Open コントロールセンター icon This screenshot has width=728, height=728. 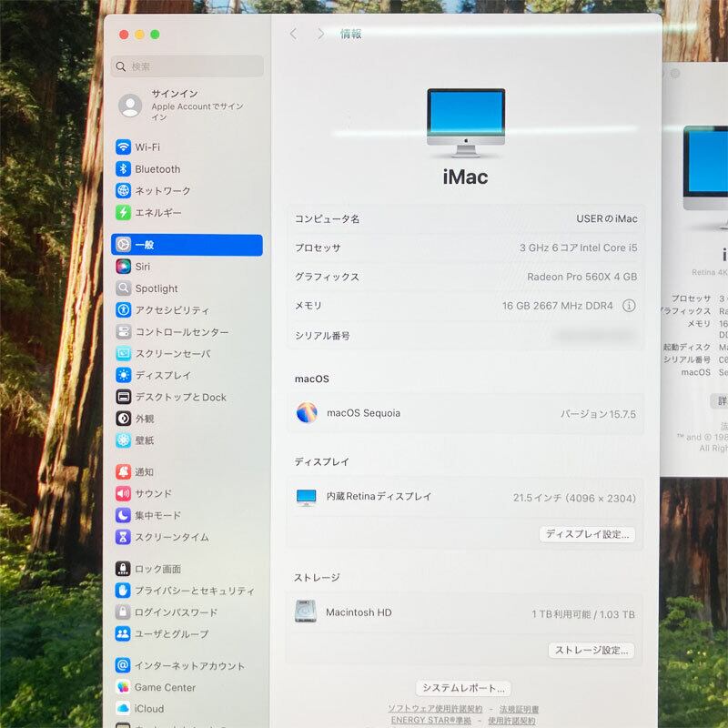(x=123, y=331)
